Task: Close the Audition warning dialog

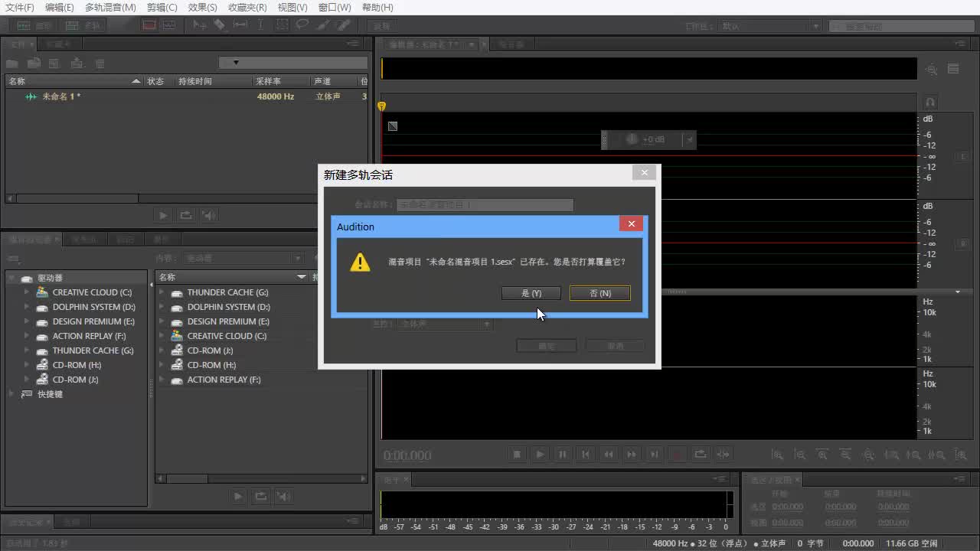Action: 631,223
